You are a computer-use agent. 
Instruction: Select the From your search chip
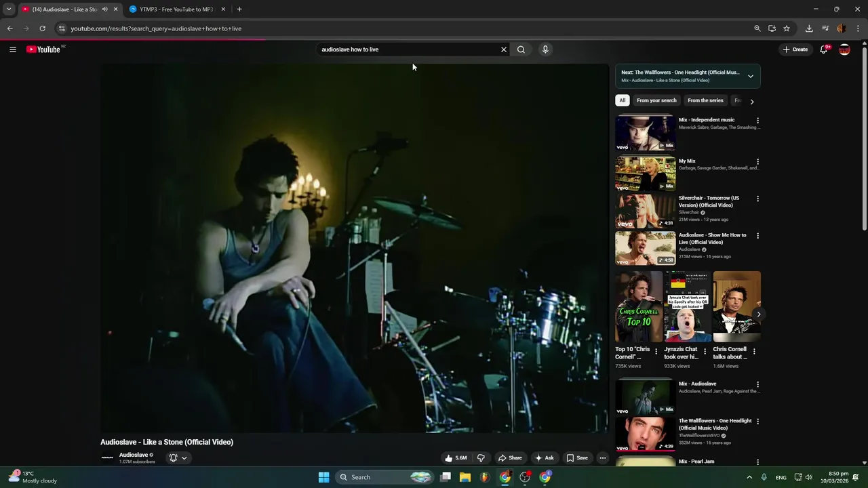point(656,100)
